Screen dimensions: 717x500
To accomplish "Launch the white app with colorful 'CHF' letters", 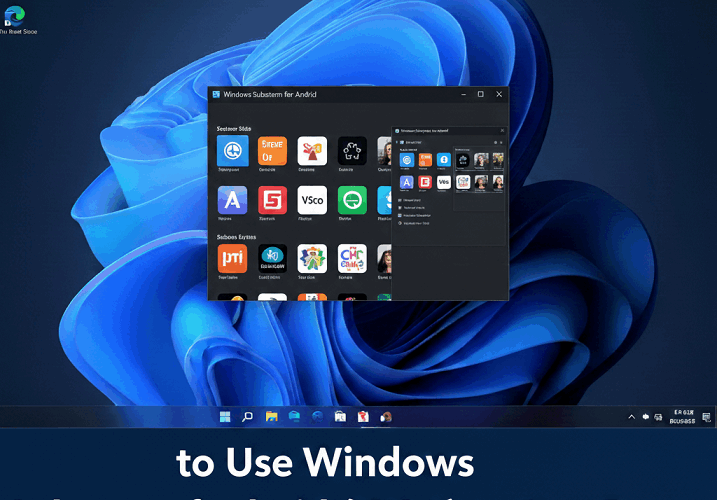I will click(x=352, y=258).
